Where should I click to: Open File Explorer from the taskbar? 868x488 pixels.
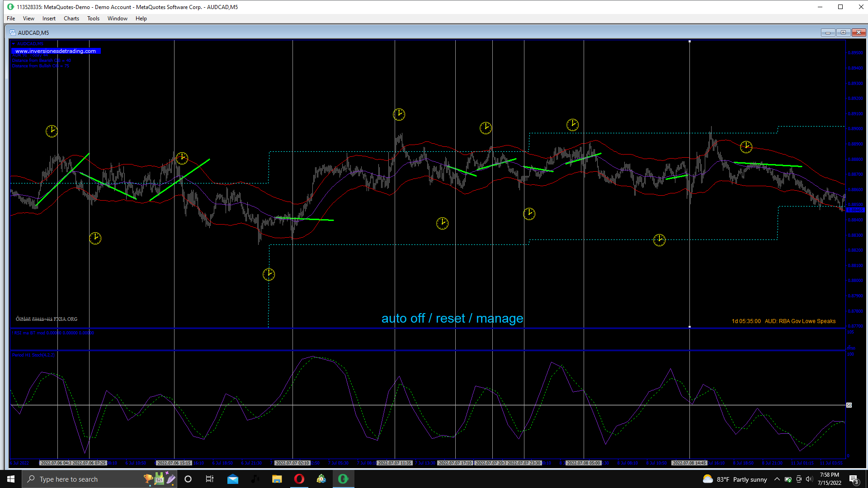click(x=277, y=479)
